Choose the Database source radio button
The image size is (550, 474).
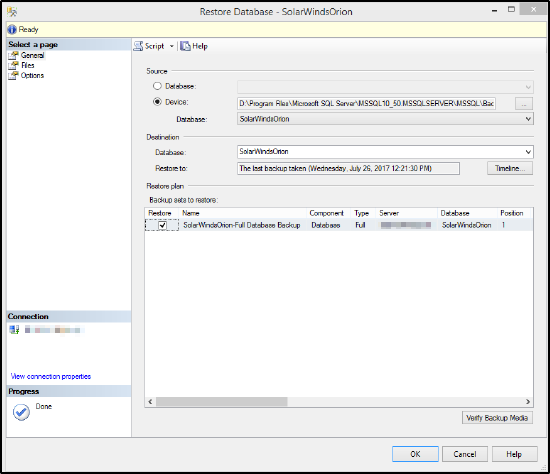pos(157,86)
